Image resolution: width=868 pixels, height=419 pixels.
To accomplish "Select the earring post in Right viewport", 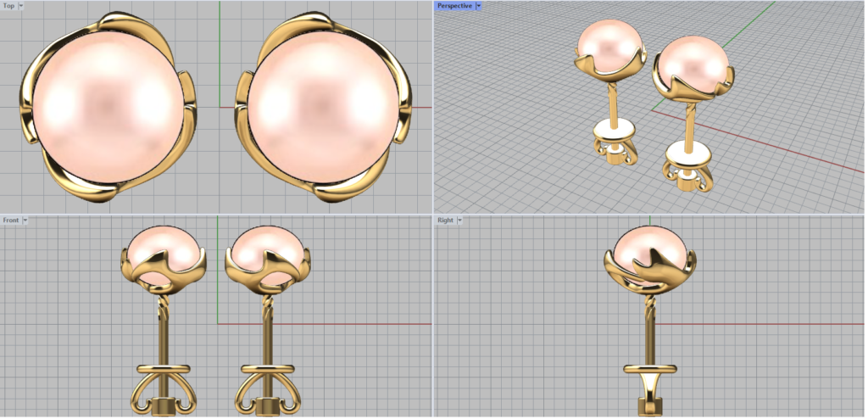I will coord(651,331).
